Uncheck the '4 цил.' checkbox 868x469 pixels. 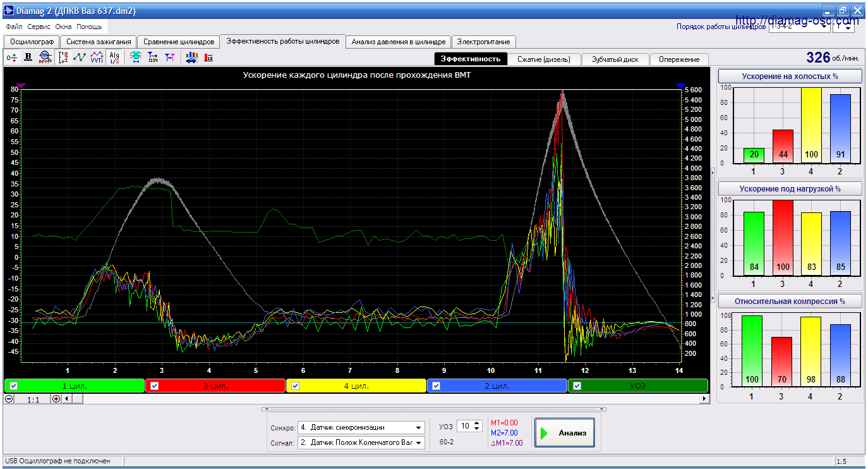(x=295, y=386)
